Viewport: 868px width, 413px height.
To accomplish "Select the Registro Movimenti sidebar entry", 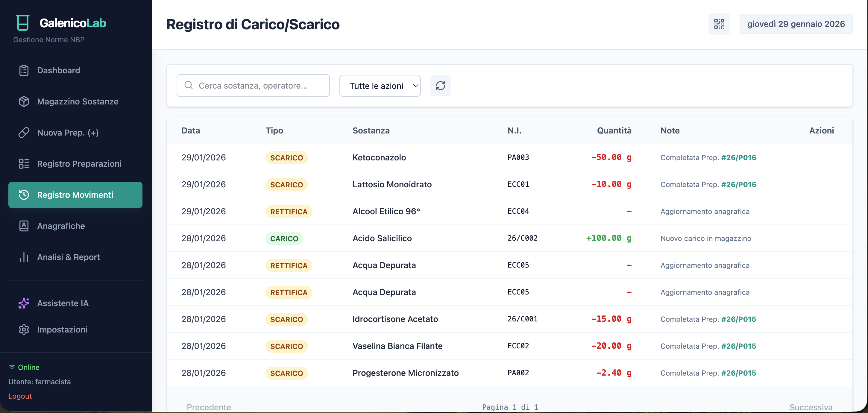I will coord(75,195).
